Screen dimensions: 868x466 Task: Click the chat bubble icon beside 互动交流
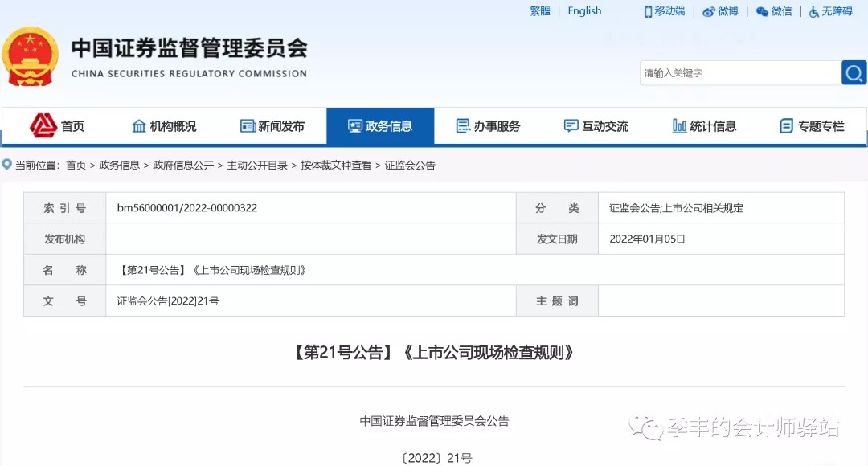pyautogui.click(x=571, y=126)
